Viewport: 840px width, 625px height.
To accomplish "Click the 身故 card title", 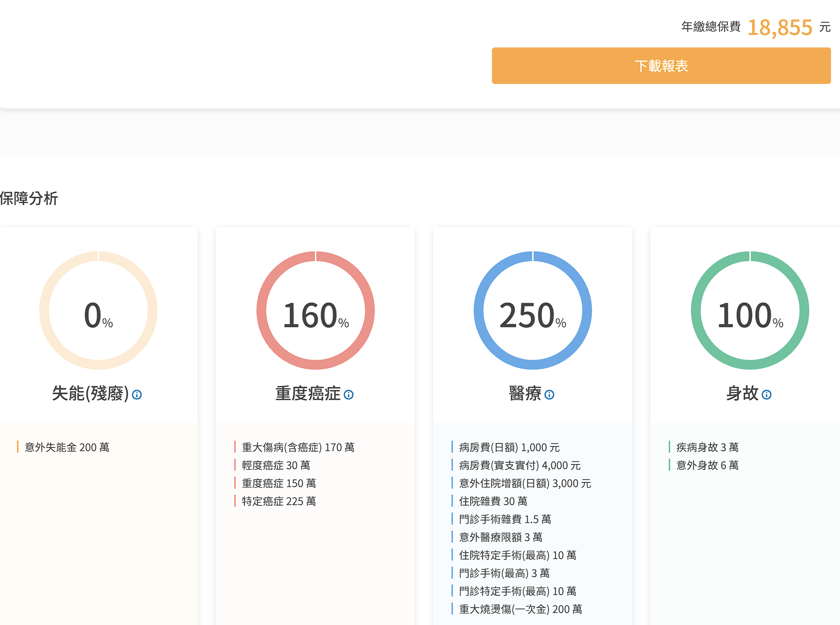I will [742, 394].
